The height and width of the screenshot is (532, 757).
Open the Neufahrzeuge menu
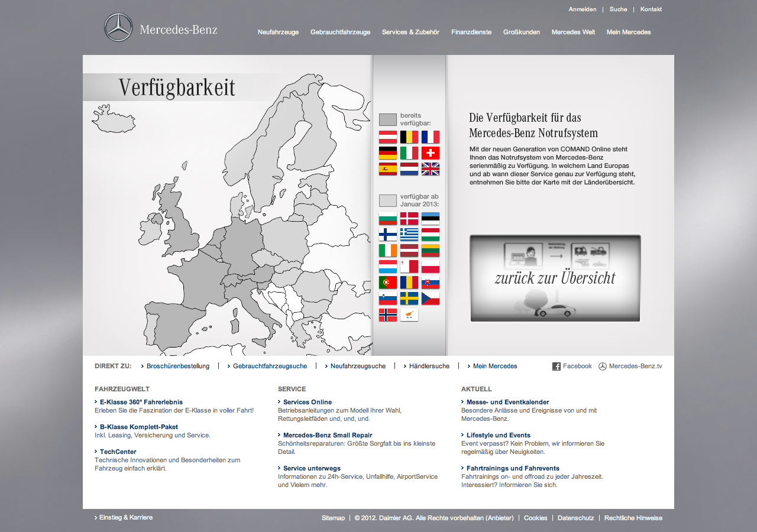tap(278, 32)
